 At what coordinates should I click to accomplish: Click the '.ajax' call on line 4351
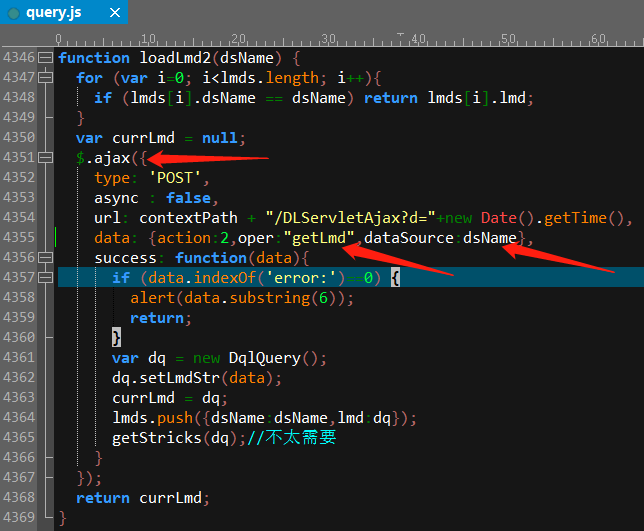pyautogui.click(x=108, y=158)
